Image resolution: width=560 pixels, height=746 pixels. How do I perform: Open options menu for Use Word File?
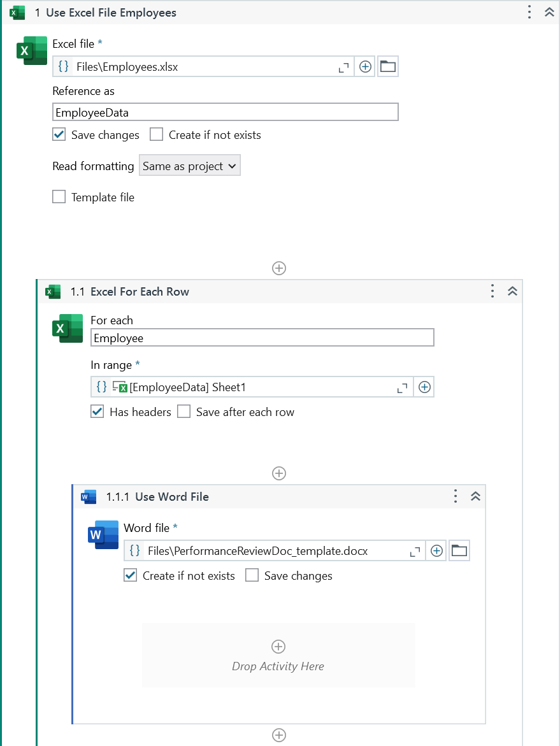(x=455, y=496)
